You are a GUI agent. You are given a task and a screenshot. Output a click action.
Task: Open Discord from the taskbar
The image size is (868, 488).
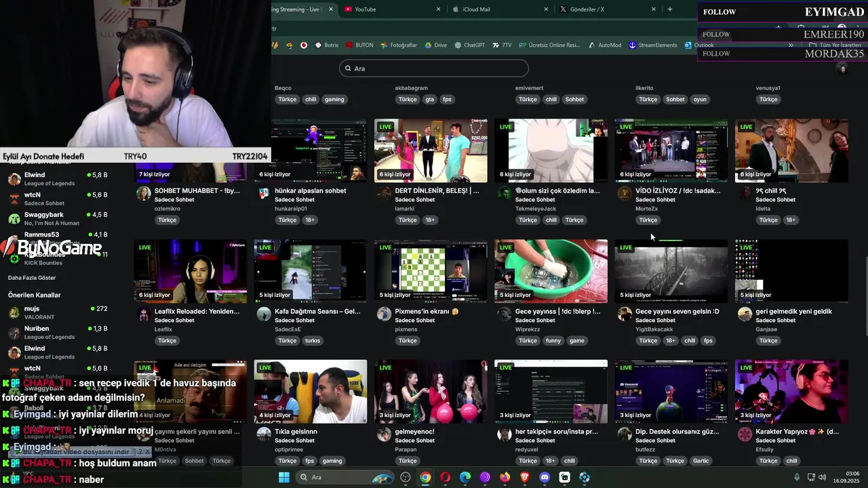pyautogui.click(x=545, y=477)
